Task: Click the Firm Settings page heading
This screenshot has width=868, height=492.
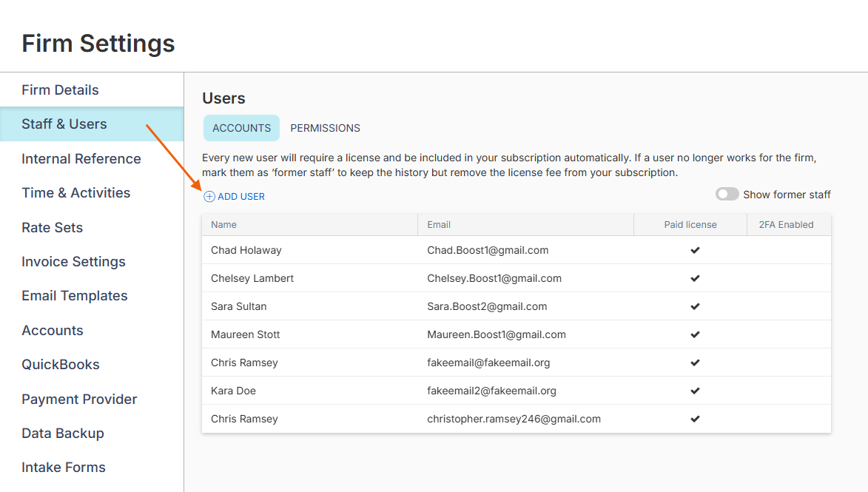Action: pos(98,43)
